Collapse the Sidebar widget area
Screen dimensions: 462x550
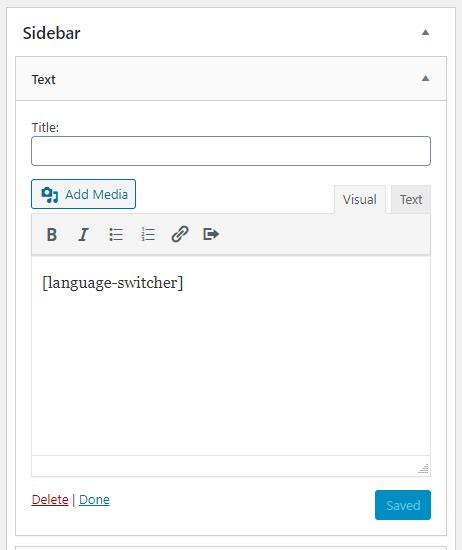(x=425, y=33)
